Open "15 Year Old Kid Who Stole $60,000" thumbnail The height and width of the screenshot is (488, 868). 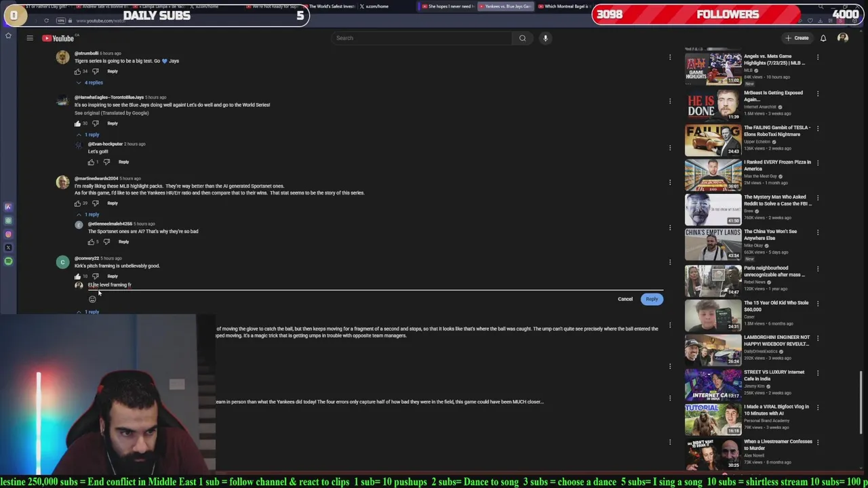click(713, 315)
